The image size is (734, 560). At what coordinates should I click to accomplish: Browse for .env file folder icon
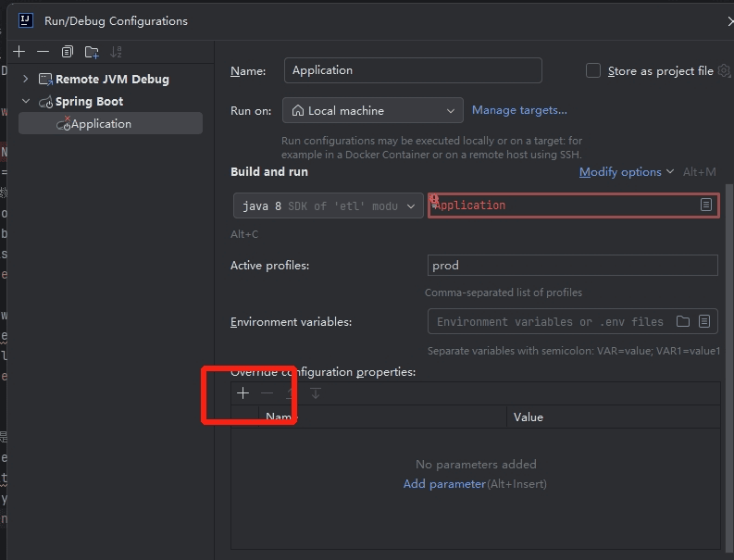[683, 321]
